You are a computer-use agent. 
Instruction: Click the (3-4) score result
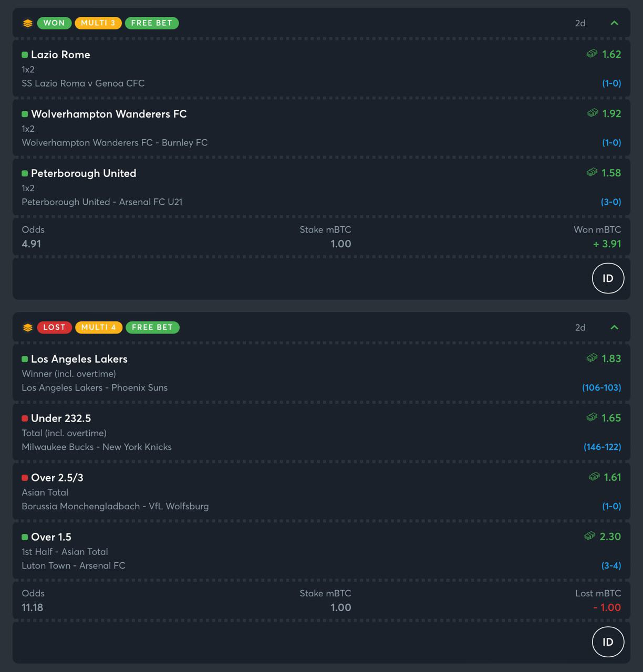click(611, 565)
